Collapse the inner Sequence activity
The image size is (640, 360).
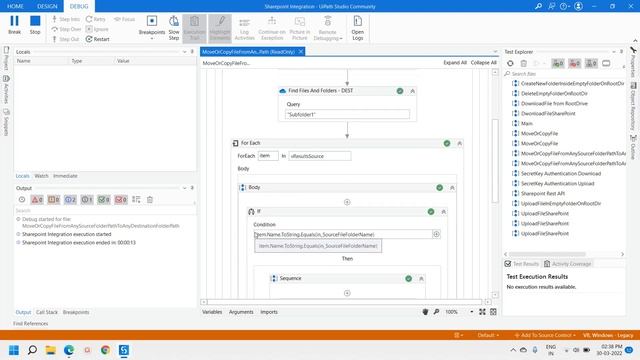click(421, 279)
